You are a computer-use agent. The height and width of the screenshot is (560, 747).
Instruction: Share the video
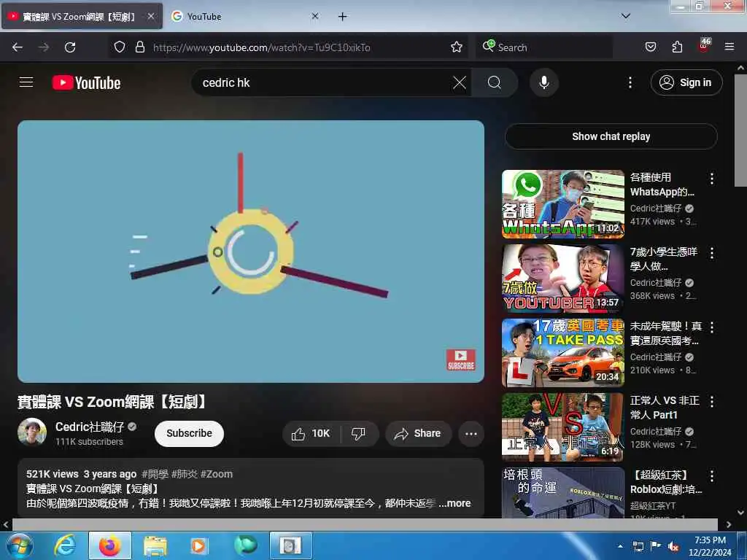pyautogui.click(x=418, y=433)
